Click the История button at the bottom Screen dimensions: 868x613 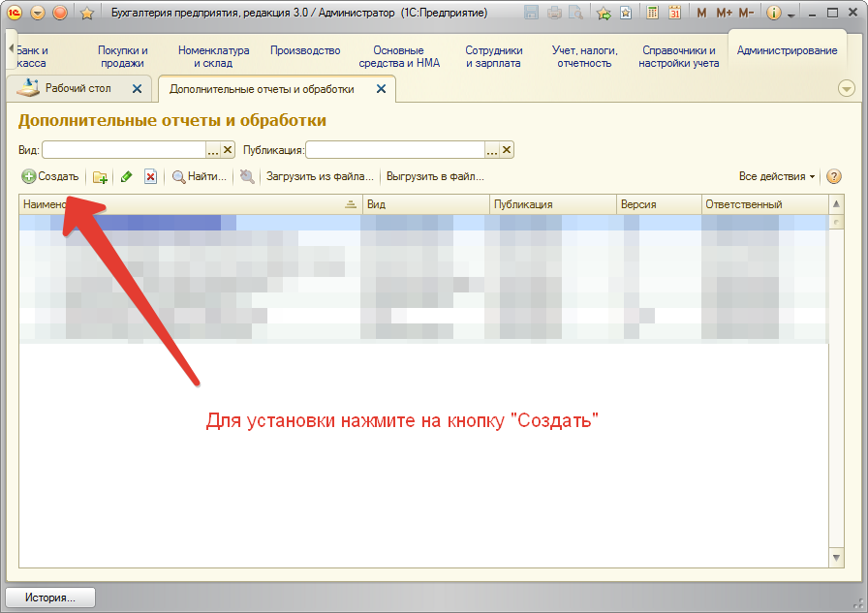click(50, 598)
